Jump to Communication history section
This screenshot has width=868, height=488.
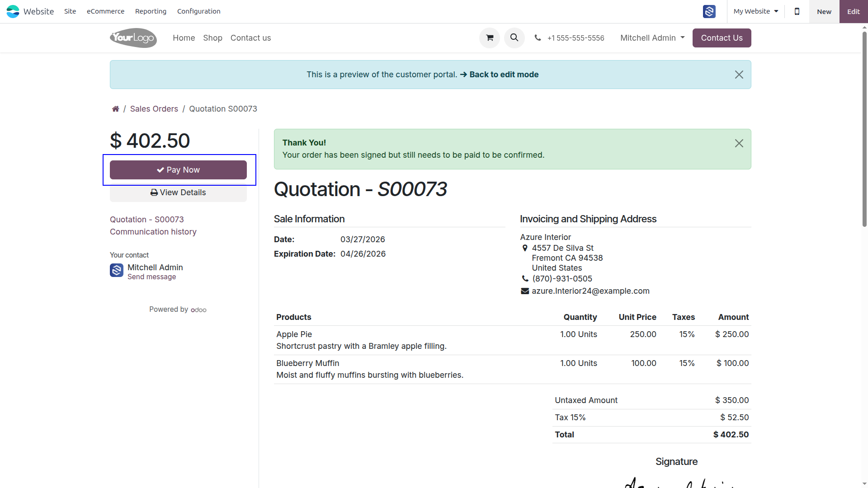tap(153, 232)
